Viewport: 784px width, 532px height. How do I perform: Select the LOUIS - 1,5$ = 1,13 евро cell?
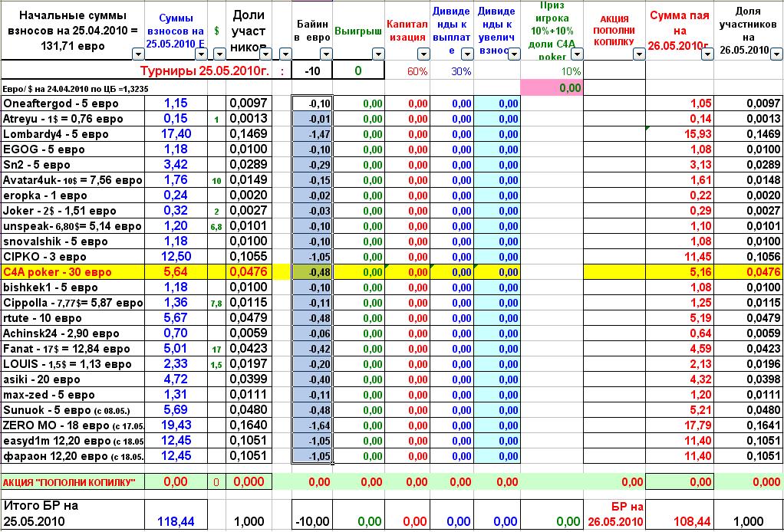click(x=73, y=364)
